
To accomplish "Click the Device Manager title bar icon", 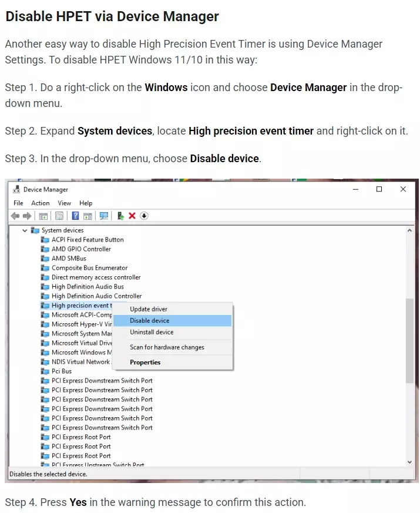I will 16,189.
